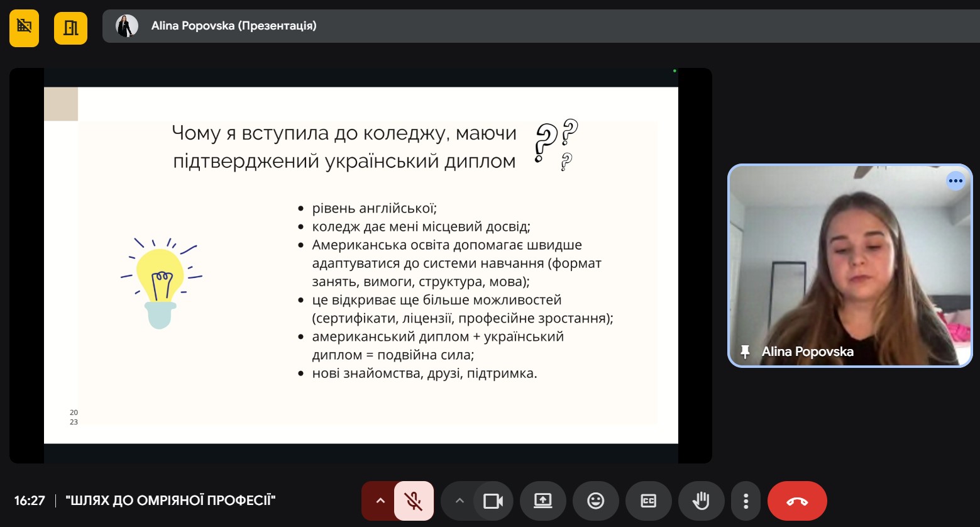This screenshot has height=527, width=980.
Task: Click the Alina Popovska name label on the video
Action: [x=807, y=352]
